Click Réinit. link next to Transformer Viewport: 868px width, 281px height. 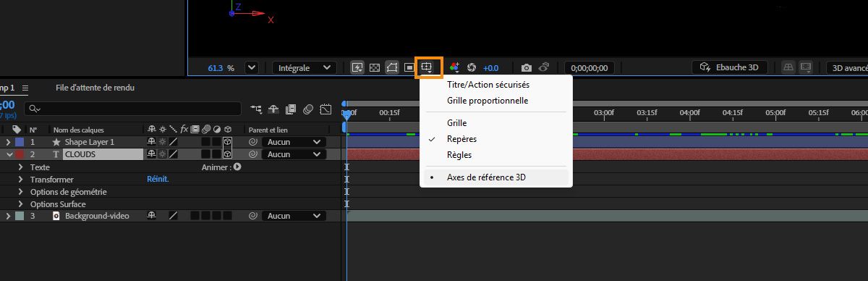coord(158,179)
